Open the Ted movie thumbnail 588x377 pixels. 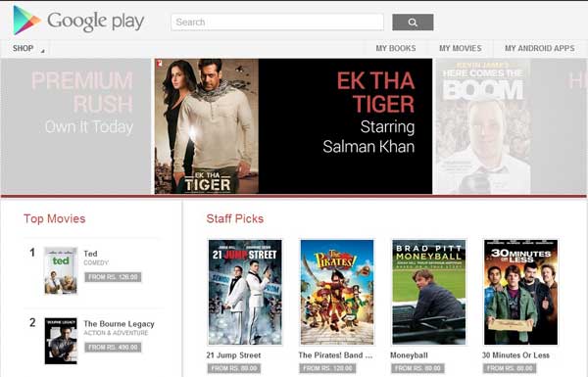[x=61, y=270]
